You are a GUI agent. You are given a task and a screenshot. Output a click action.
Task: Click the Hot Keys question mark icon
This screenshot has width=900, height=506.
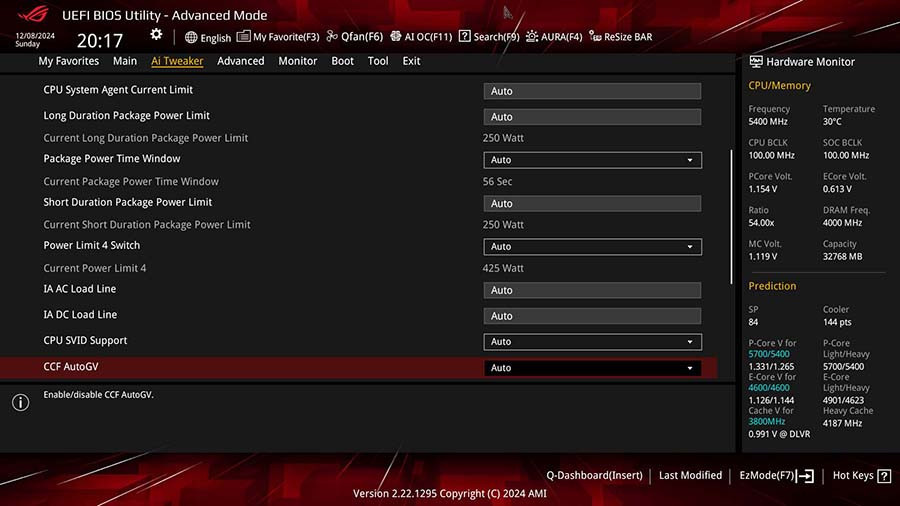tap(885, 476)
